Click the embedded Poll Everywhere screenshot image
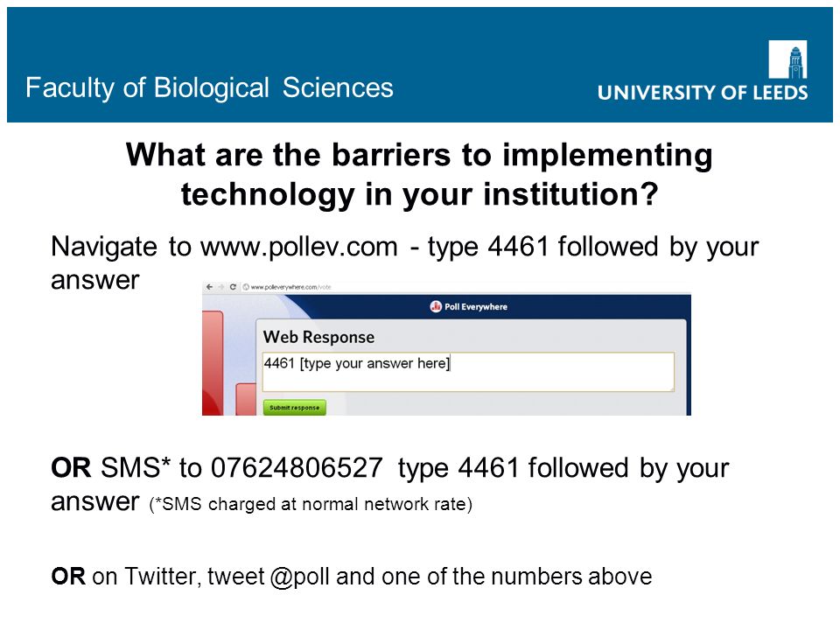This screenshot has width=840, height=630. pyautogui.click(x=446, y=348)
